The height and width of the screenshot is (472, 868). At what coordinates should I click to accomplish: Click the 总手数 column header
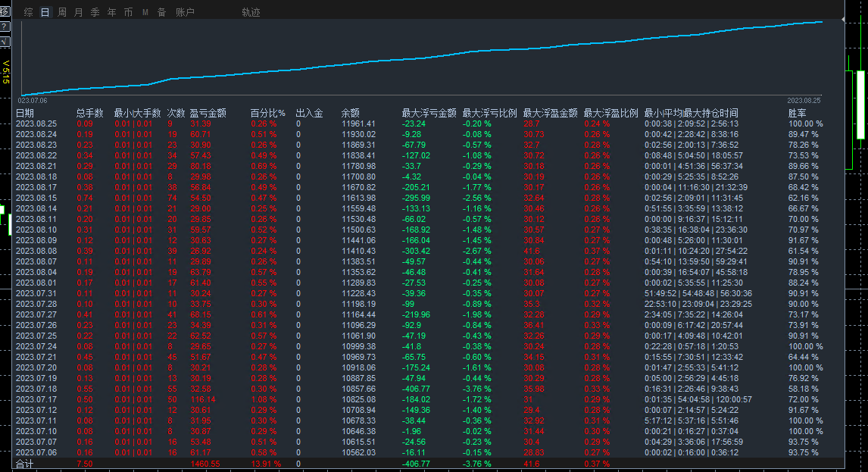[89, 113]
